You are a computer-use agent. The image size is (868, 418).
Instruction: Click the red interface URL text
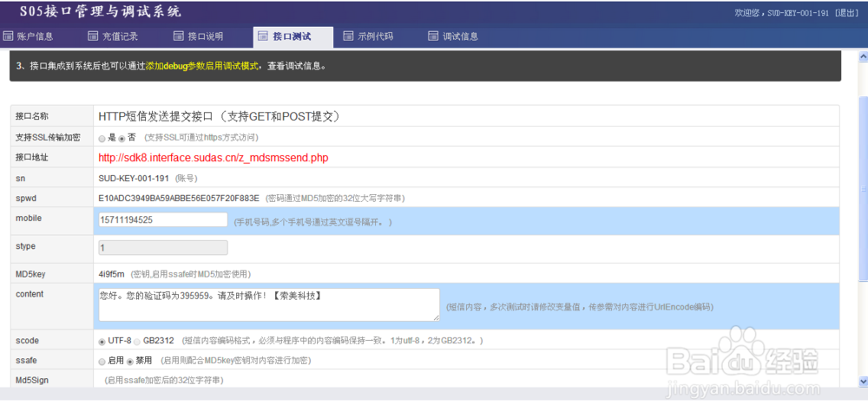point(214,158)
